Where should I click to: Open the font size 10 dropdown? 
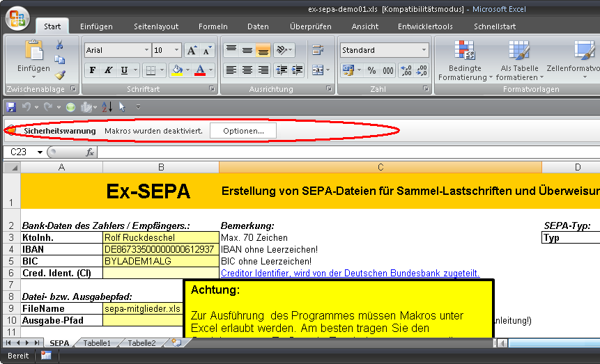[x=176, y=50]
